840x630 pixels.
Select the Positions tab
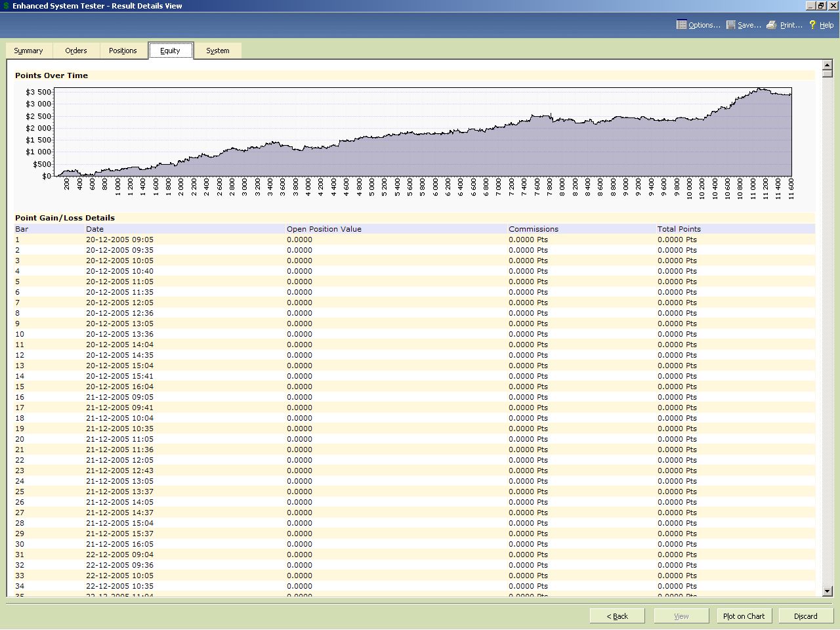[x=123, y=51]
